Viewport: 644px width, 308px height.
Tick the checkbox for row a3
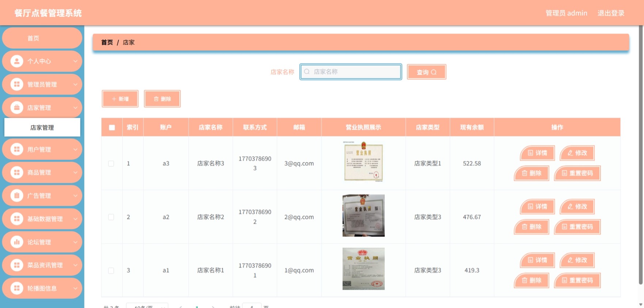(x=111, y=163)
